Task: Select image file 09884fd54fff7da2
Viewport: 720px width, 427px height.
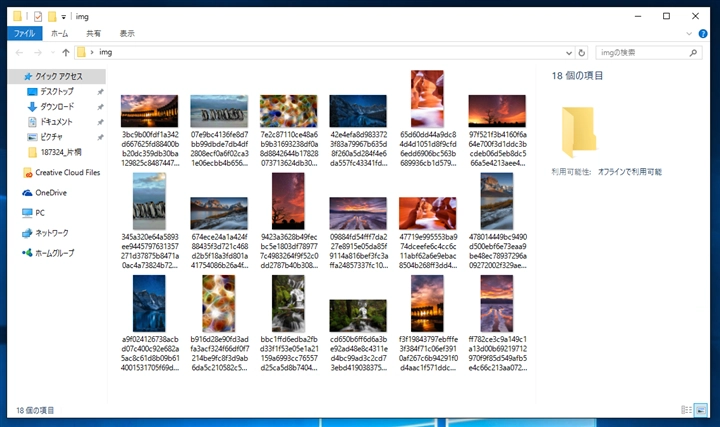Action: tap(358, 214)
